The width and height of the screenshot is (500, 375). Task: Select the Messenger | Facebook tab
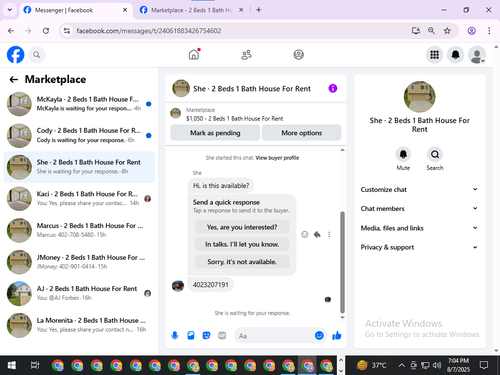coord(75,10)
